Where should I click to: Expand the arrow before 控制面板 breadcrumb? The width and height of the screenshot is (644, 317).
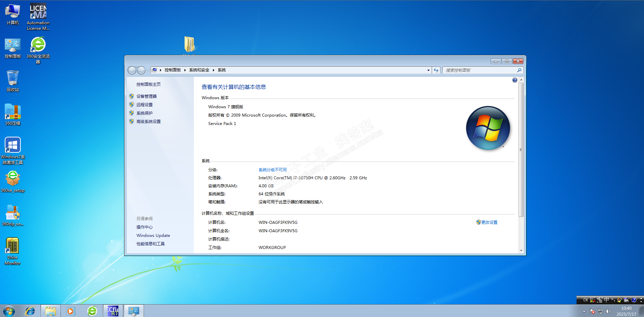coord(161,70)
